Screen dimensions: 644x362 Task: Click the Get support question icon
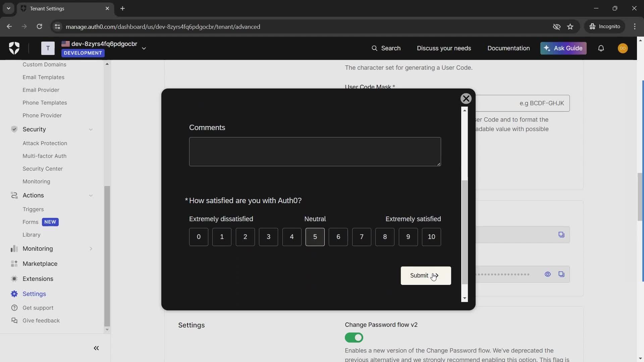[14, 308]
